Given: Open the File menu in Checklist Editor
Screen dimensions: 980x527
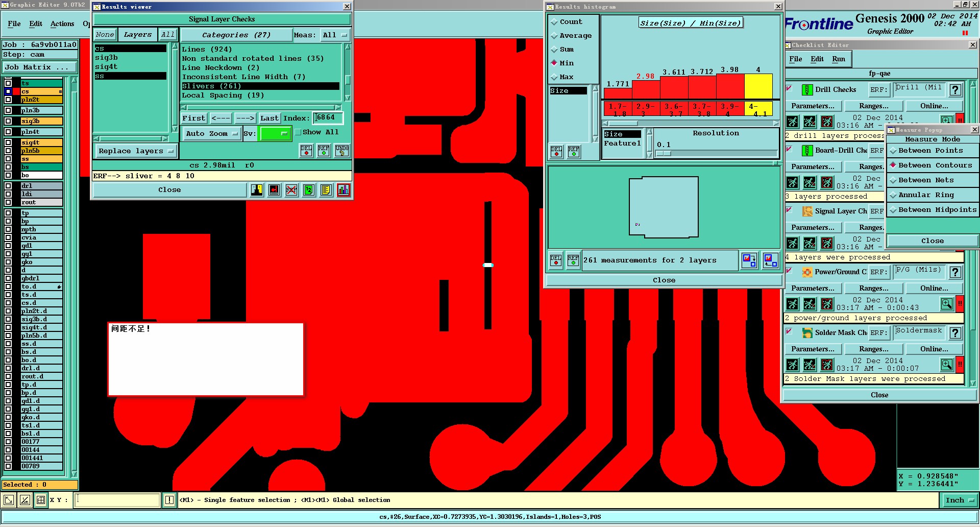Looking at the screenshot, I should pyautogui.click(x=796, y=59).
